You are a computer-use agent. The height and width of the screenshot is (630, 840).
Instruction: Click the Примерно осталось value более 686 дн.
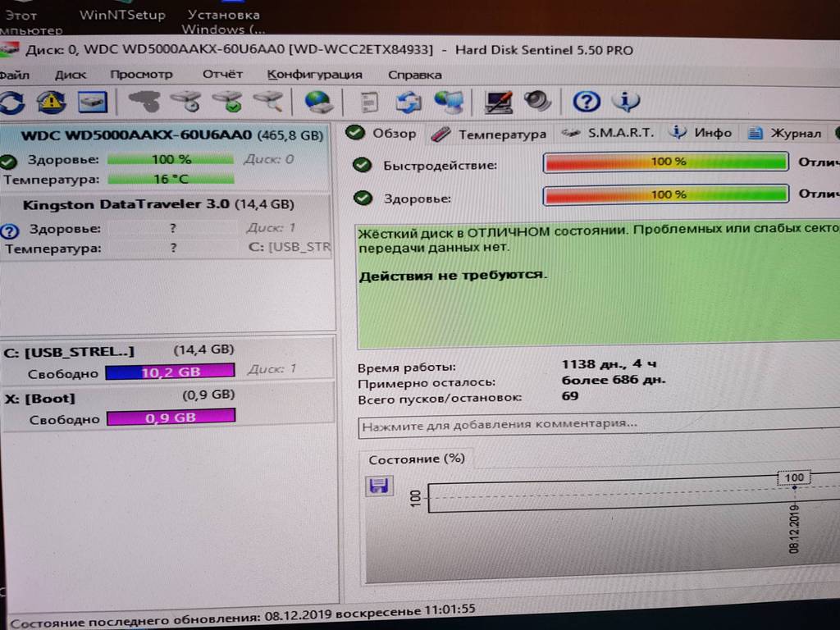coord(614,381)
